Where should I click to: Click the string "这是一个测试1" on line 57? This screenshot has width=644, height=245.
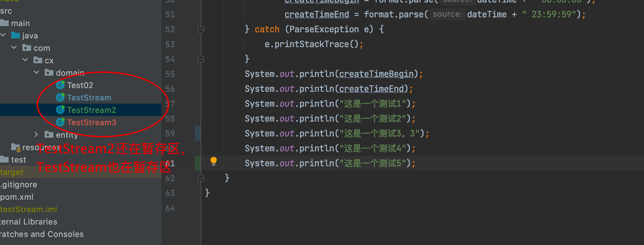pyautogui.click(x=373, y=104)
